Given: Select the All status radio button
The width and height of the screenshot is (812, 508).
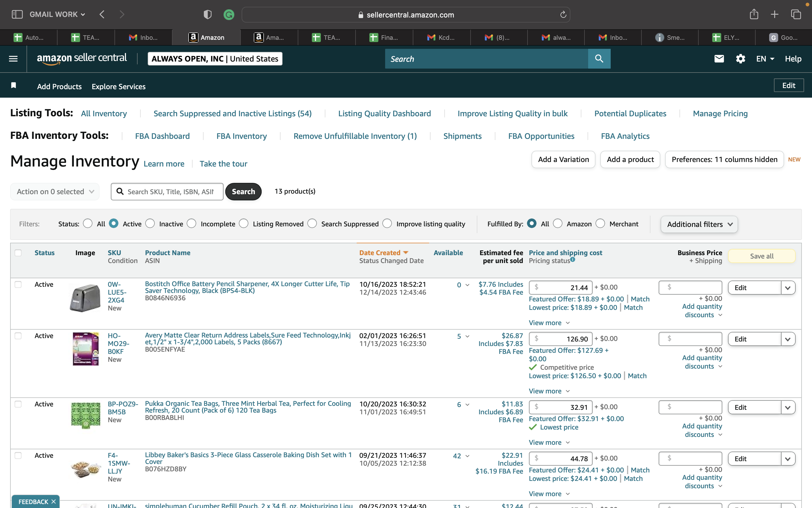Looking at the screenshot, I should (x=88, y=224).
